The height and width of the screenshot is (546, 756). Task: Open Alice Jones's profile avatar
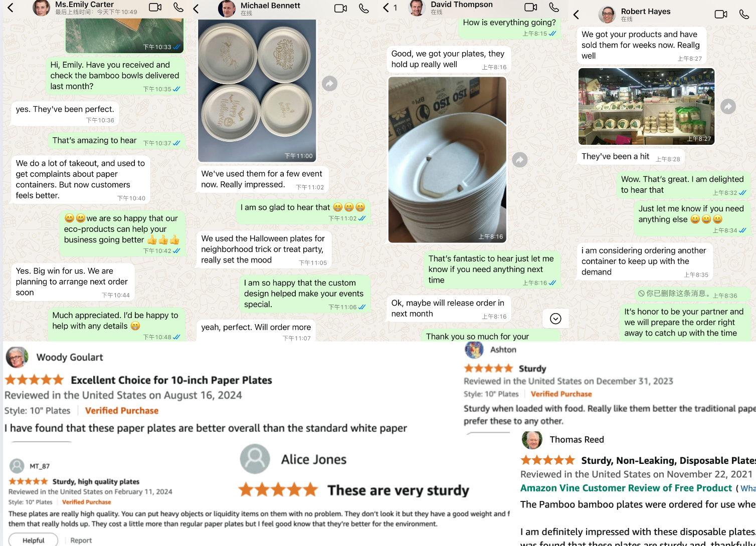click(255, 459)
